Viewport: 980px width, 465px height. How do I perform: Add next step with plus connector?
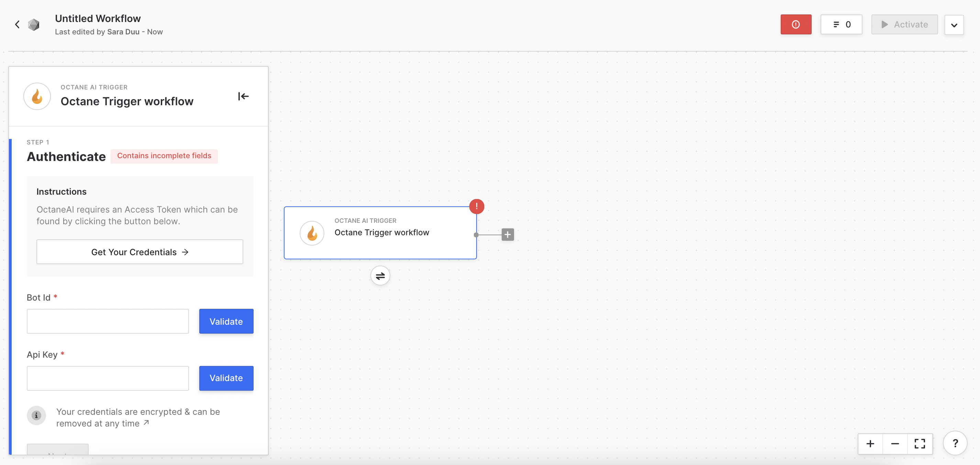click(x=508, y=235)
